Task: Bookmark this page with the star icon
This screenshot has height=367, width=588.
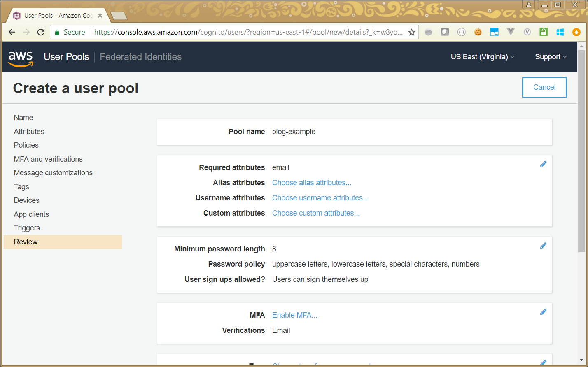Action: pos(411,32)
